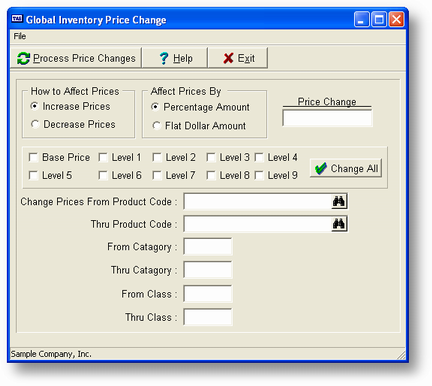The width and height of the screenshot is (432, 386).
Task: Click the red X Exit icon
Action: click(228, 58)
